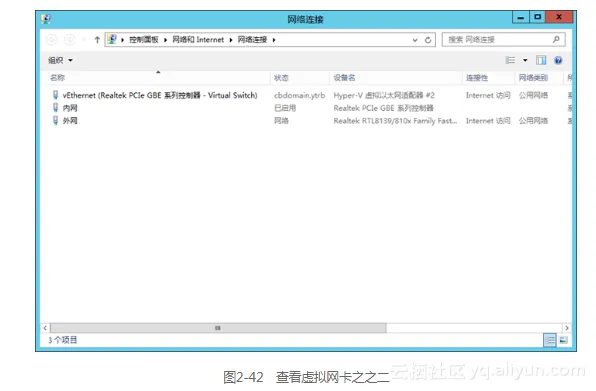Go up one folder level arrow
This screenshot has width=596, height=391.
[x=97, y=40]
